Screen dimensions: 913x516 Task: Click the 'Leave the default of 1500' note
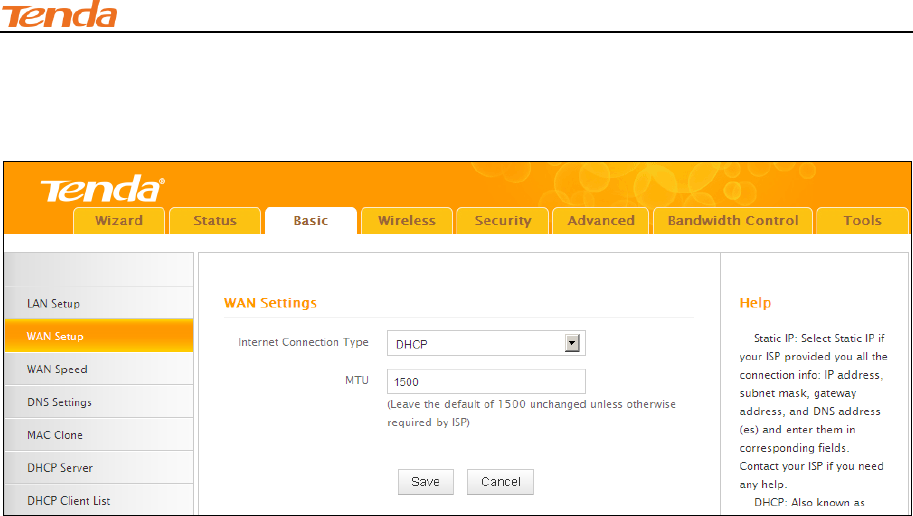(532, 413)
